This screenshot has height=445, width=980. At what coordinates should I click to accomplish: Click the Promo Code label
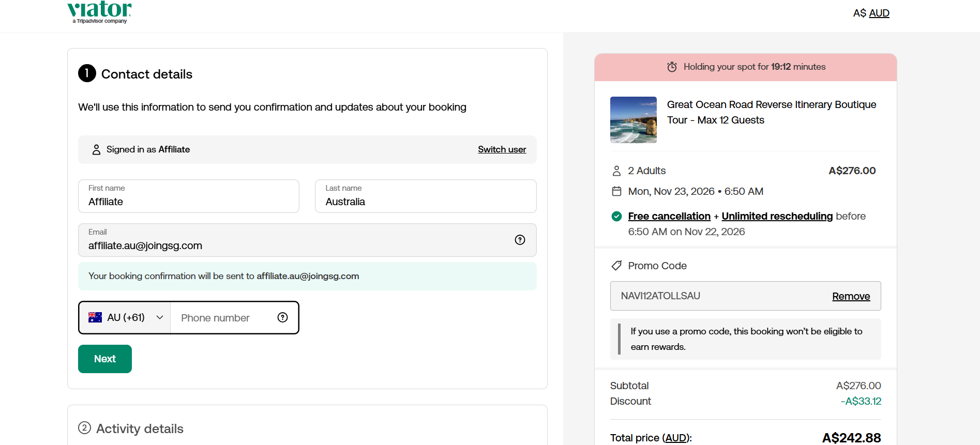tap(657, 266)
